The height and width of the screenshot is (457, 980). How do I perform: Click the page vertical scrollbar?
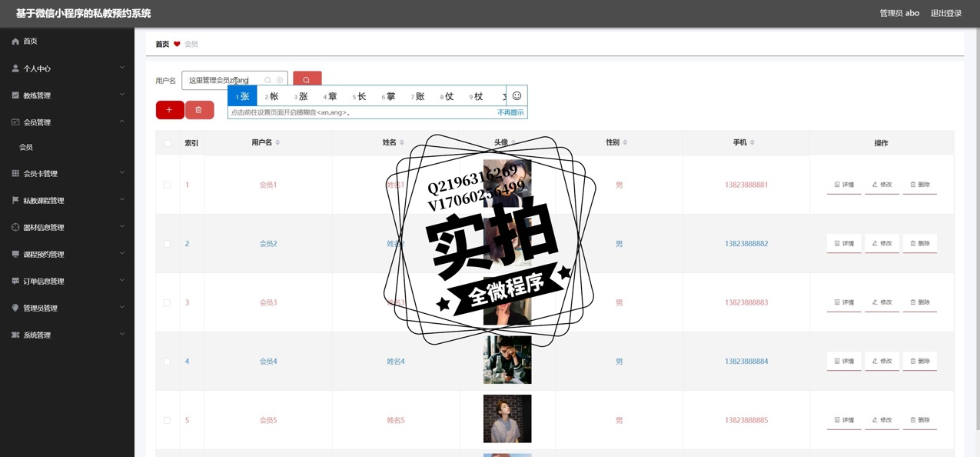coord(976,231)
